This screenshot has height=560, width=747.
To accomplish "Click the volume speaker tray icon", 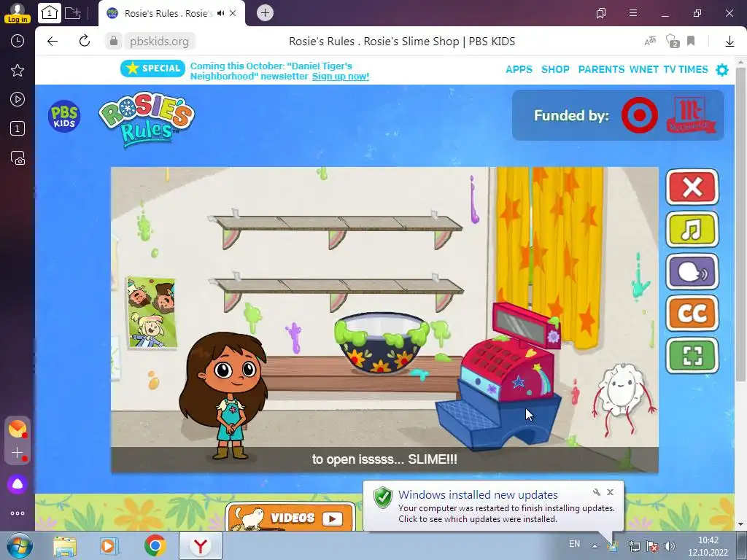I will (x=670, y=546).
